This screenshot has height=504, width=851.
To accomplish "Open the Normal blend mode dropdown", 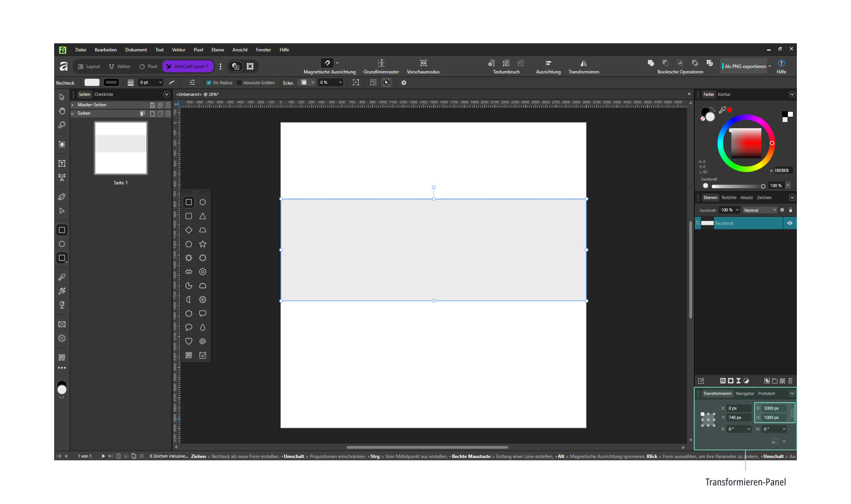I will pyautogui.click(x=760, y=210).
